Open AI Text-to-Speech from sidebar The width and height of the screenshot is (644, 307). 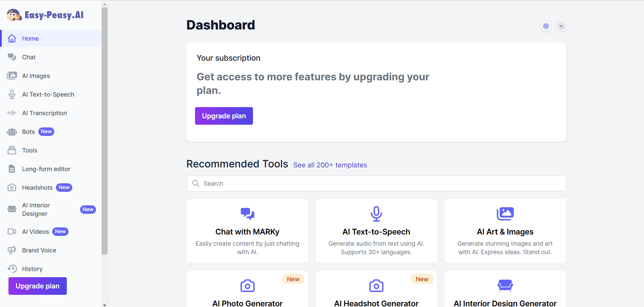coord(48,94)
